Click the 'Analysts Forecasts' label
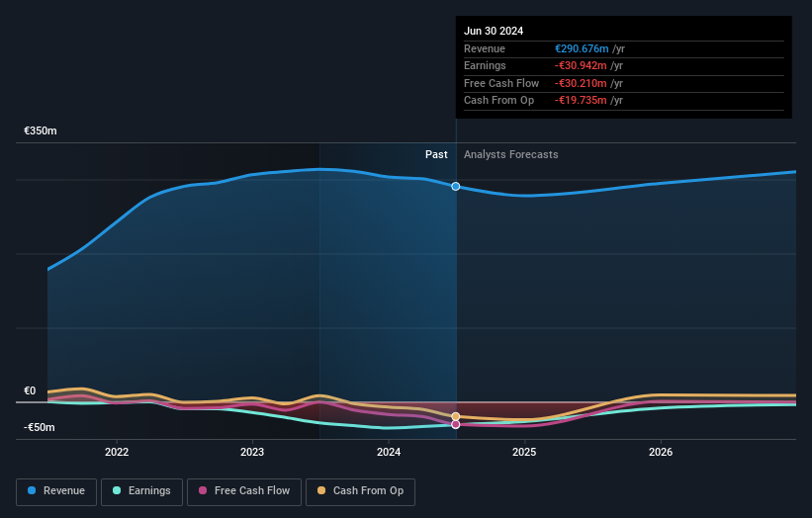Viewport: 812px width, 518px height. [x=511, y=154]
